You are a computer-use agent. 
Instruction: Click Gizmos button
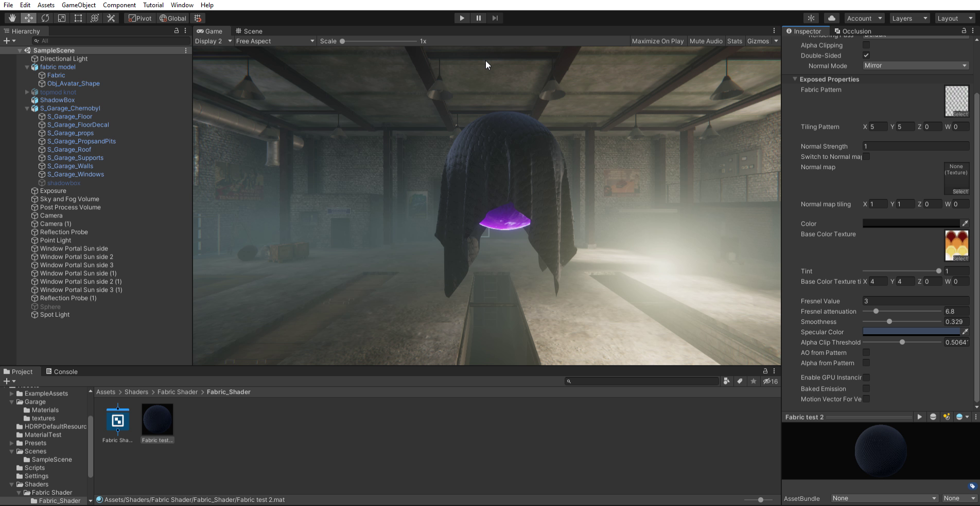[758, 41]
